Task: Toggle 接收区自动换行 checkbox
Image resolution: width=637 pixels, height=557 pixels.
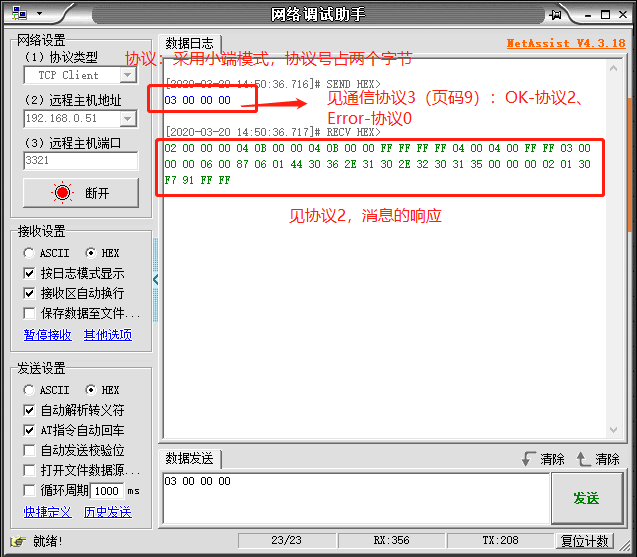Action: tap(29, 293)
